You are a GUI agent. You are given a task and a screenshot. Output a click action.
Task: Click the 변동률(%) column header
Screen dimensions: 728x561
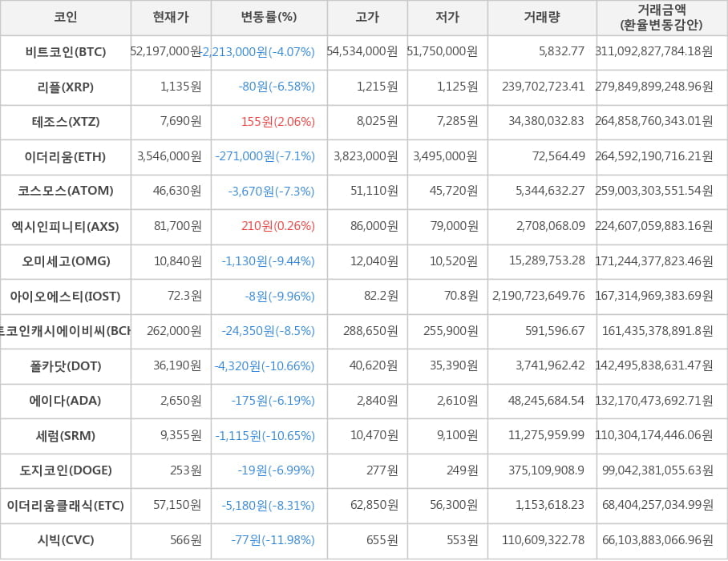click(x=269, y=17)
